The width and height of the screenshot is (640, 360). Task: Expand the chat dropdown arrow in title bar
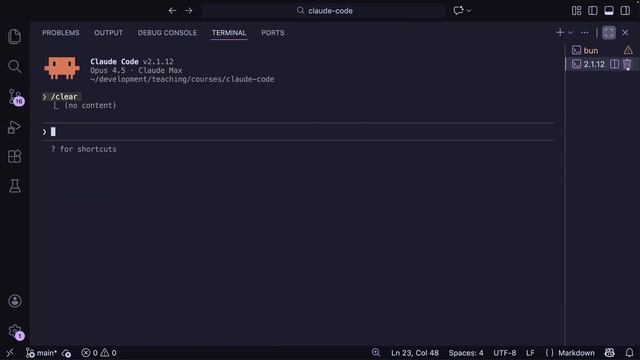(469, 11)
